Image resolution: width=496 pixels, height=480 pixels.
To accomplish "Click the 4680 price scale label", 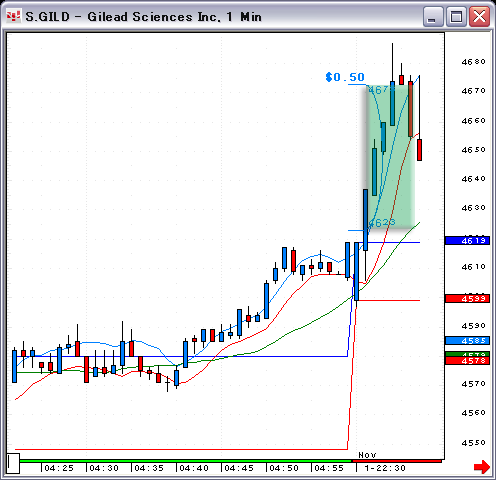I will [x=474, y=62].
